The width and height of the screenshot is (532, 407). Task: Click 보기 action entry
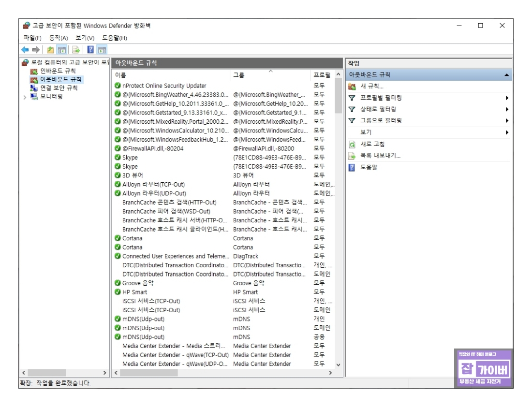366,132
